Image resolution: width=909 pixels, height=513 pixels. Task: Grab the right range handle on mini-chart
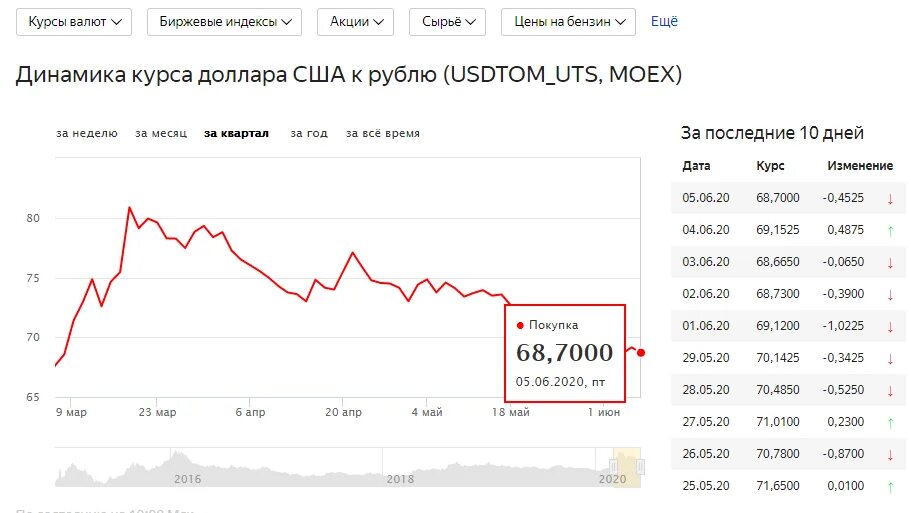click(641, 466)
